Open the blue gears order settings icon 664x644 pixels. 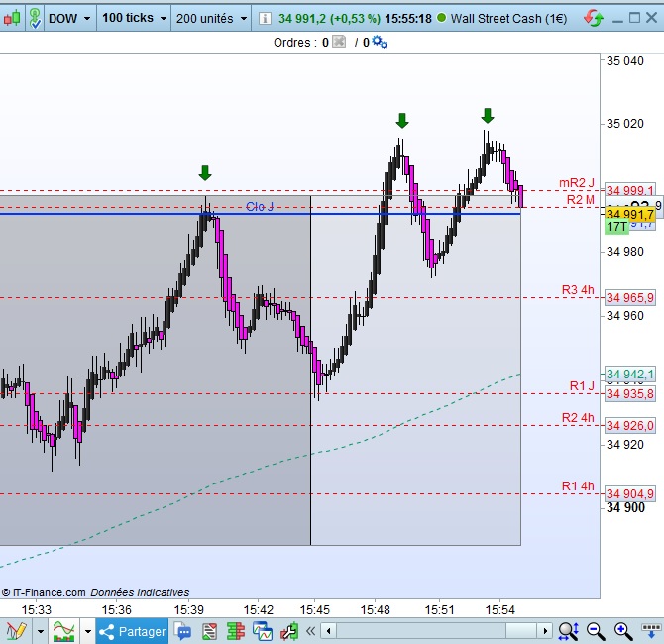coord(380,42)
